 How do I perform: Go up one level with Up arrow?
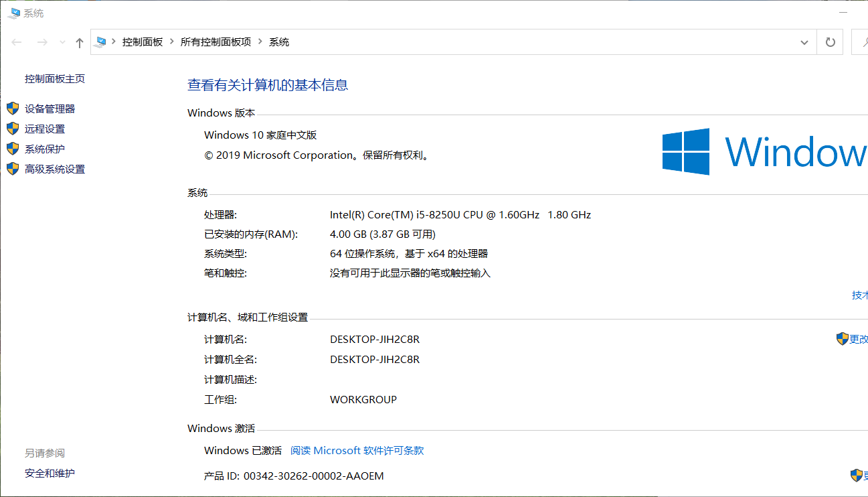tap(80, 42)
